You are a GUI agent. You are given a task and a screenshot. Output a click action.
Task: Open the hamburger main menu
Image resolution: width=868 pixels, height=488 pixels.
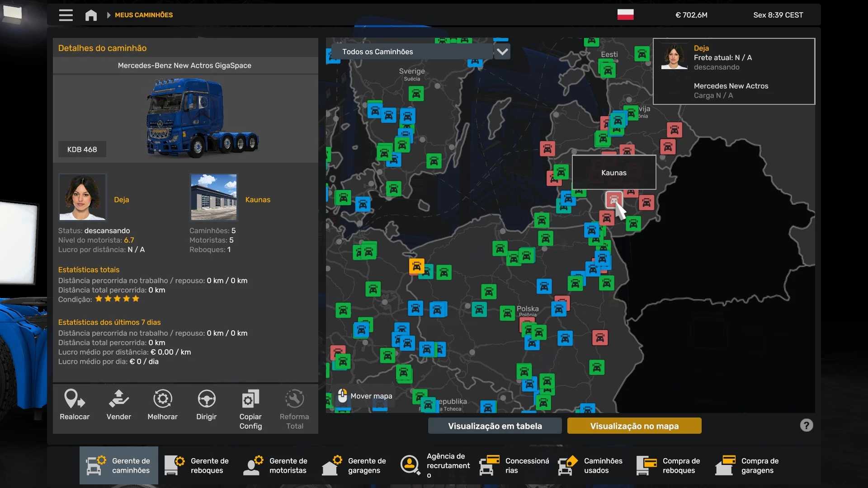coord(66,15)
